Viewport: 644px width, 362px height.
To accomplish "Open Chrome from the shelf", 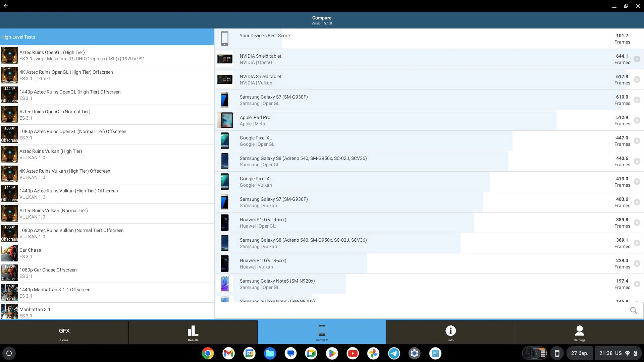I will click(x=208, y=353).
